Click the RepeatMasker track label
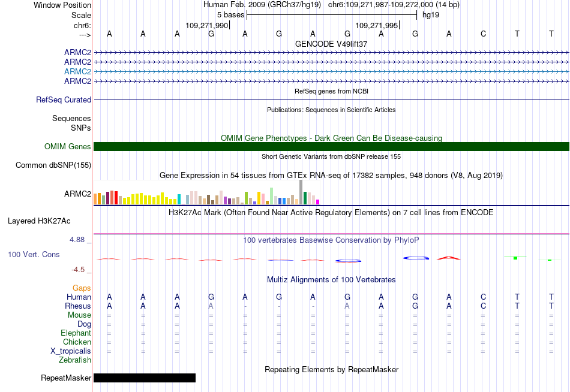The height and width of the screenshot is (392, 570). click(x=66, y=378)
